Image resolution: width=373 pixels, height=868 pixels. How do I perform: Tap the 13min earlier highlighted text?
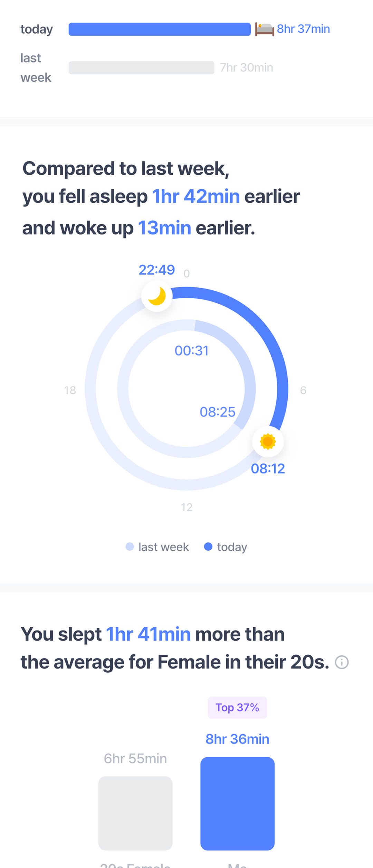click(164, 228)
